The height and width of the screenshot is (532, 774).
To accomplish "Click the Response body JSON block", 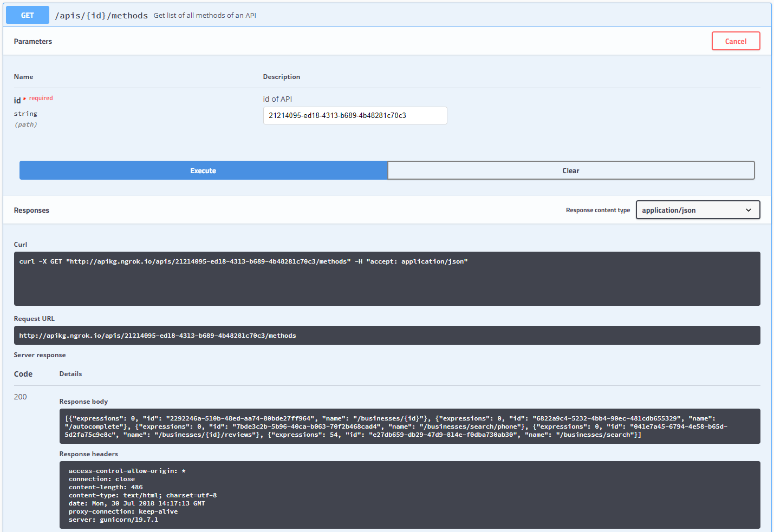I will [x=409, y=426].
